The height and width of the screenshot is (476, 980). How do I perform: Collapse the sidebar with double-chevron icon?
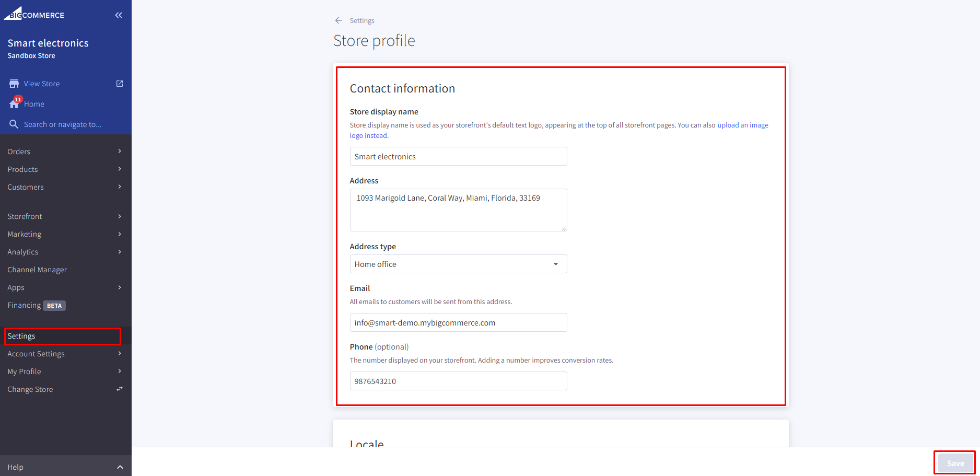click(x=119, y=15)
